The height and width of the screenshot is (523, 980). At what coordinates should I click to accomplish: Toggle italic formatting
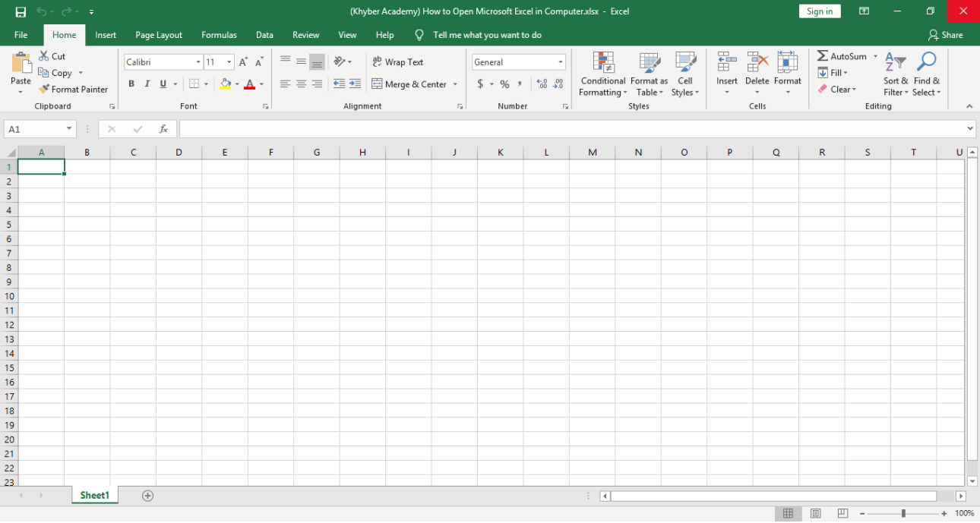(x=147, y=83)
